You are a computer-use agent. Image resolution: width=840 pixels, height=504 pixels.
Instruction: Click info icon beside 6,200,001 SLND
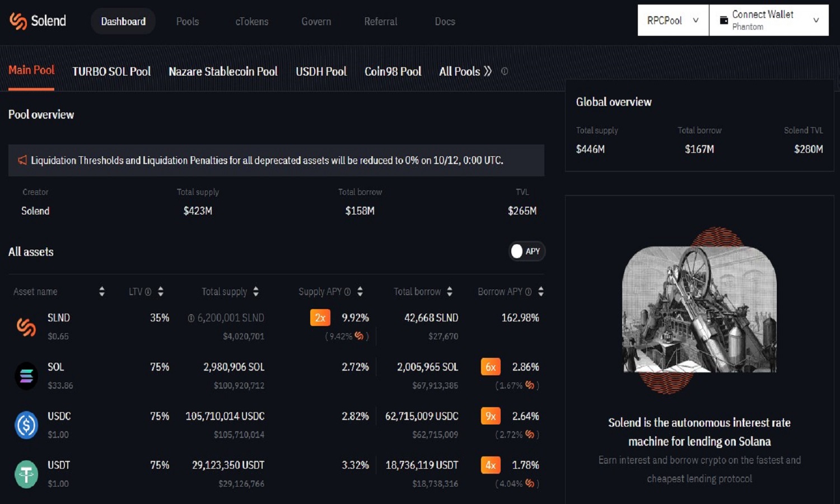(x=191, y=318)
